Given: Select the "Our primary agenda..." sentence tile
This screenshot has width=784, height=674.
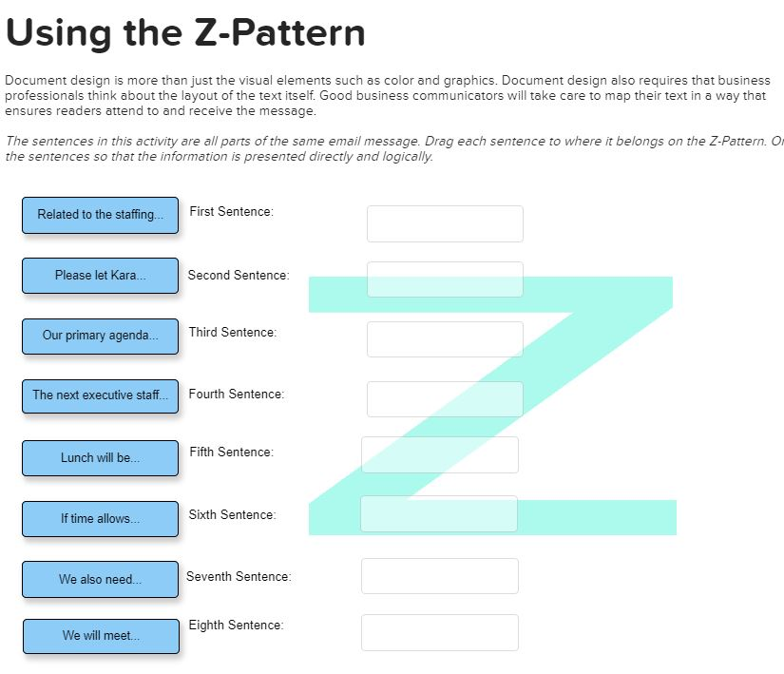Looking at the screenshot, I should click(100, 337).
